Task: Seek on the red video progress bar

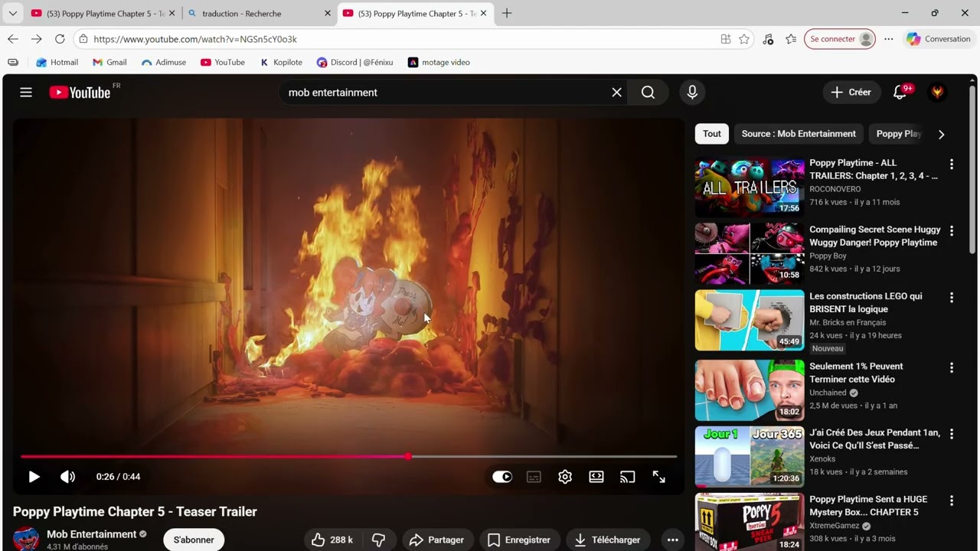Action: point(348,456)
